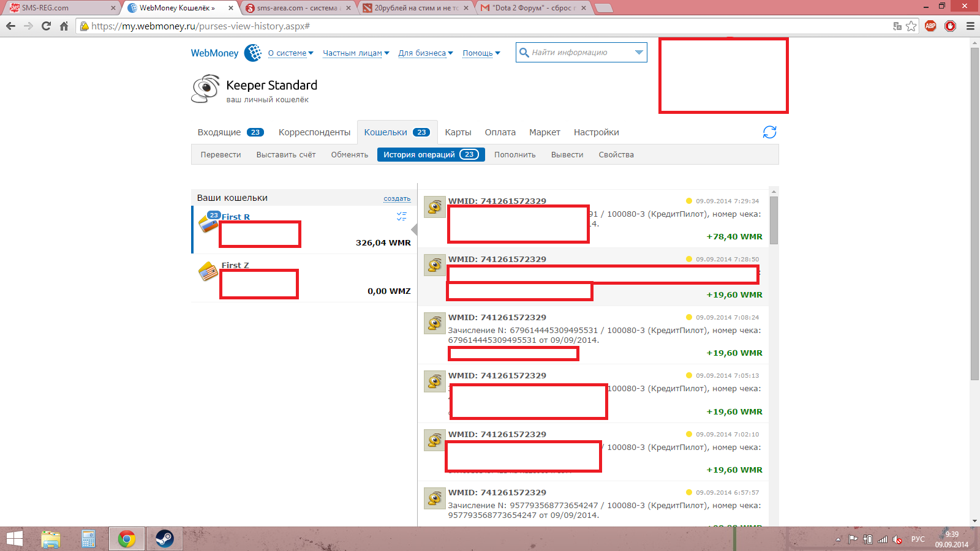The image size is (980, 551).
Task: Click the РУС language indicator in tray
Action: pyautogui.click(x=918, y=539)
